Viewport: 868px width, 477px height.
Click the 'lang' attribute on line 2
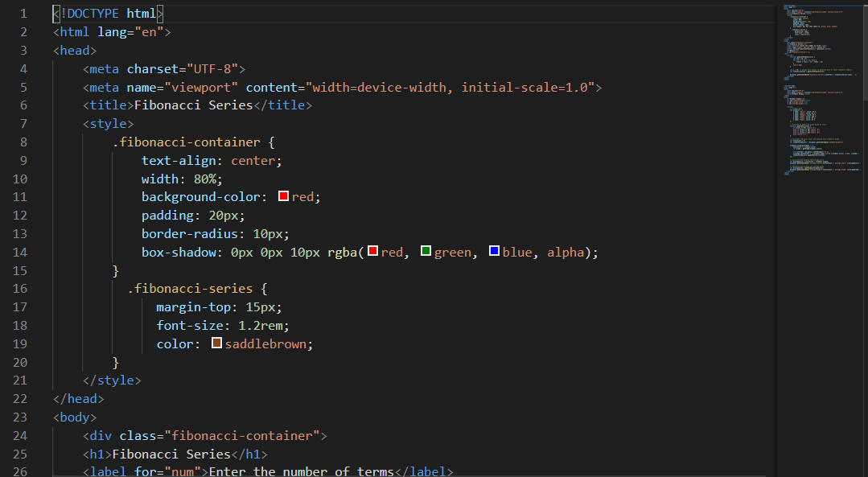point(112,32)
